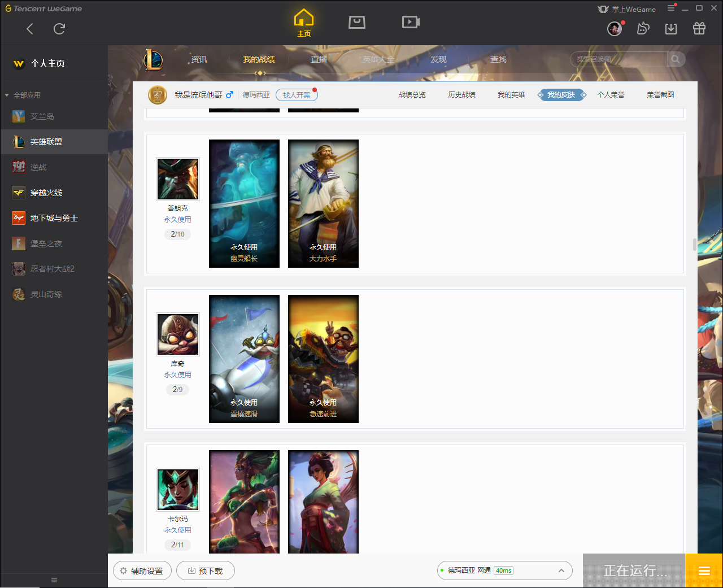Click the 库奇 champion portrait
This screenshot has width=723, height=588.
pos(178,334)
